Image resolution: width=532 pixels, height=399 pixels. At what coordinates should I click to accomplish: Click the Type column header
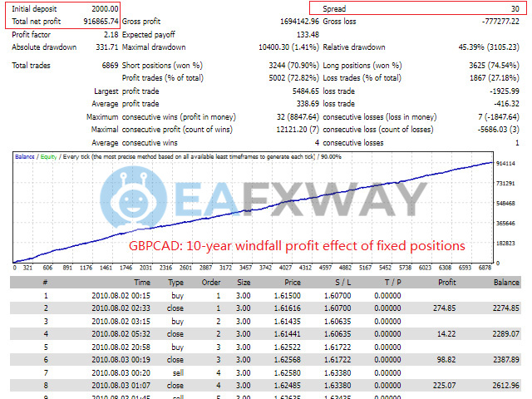175,283
